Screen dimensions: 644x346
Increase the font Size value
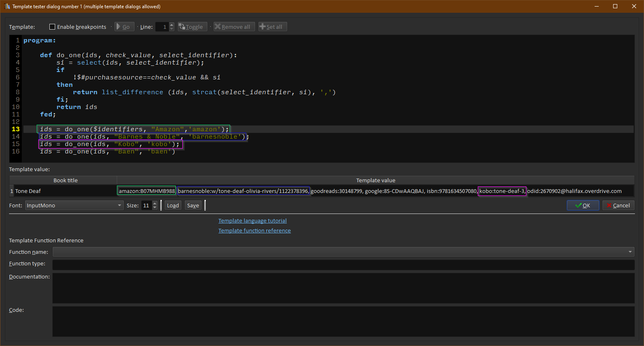tap(155, 203)
